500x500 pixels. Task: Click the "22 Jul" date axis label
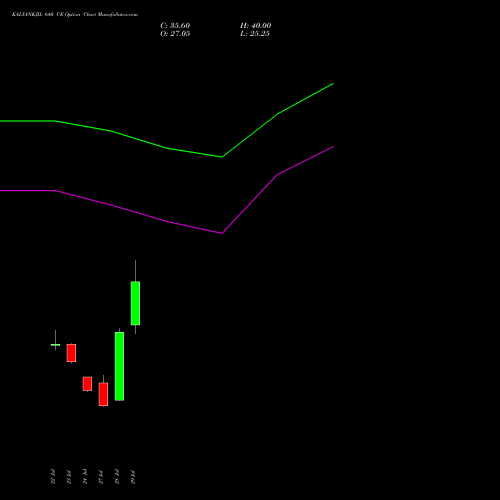coord(53,477)
